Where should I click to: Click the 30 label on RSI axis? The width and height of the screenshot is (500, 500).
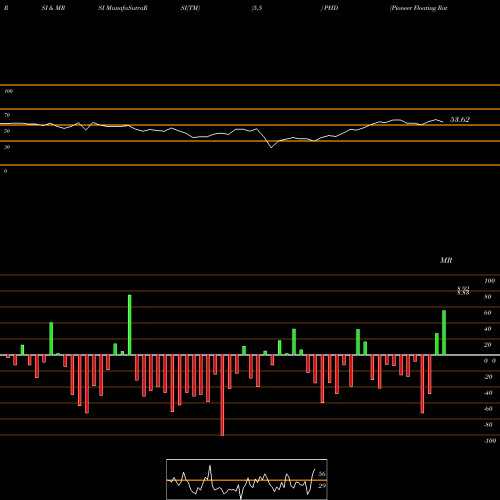(7, 147)
